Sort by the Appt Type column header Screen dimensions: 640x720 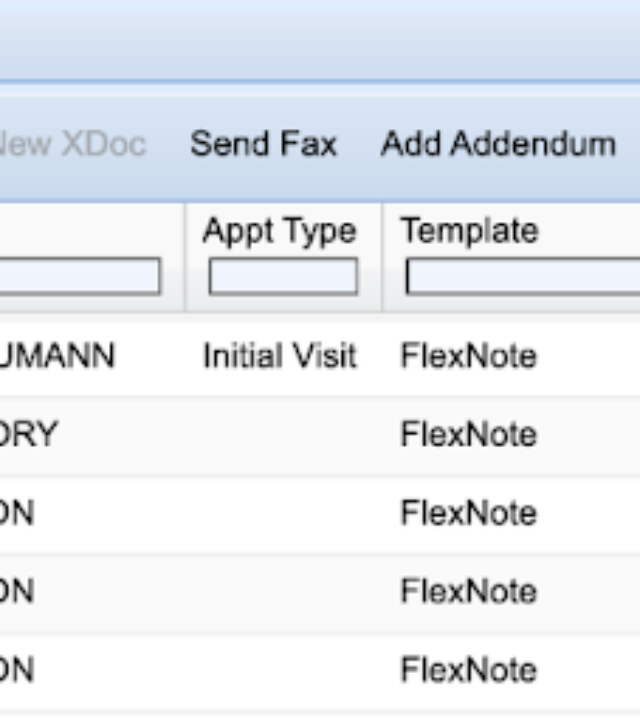click(279, 231)
